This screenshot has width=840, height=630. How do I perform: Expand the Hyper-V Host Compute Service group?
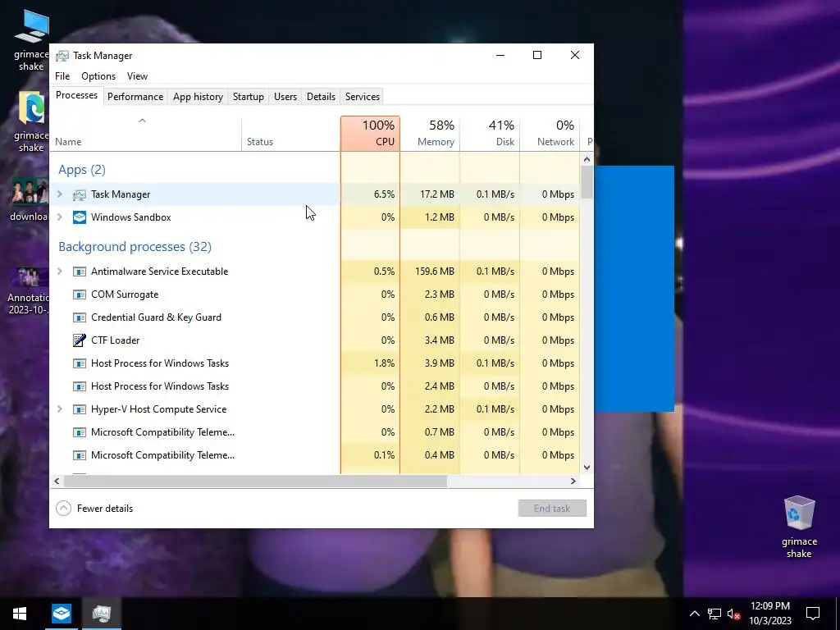click(60, 409)
